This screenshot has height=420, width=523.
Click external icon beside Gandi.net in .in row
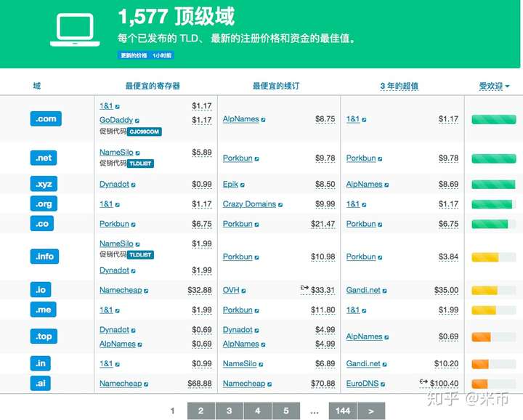(x=384, y=365)
